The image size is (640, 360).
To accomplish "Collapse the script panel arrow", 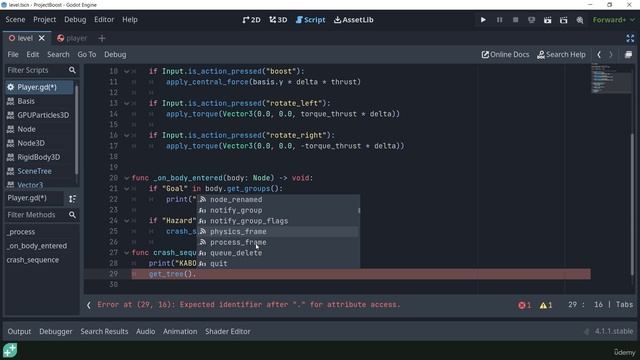I will pos(89,305).
